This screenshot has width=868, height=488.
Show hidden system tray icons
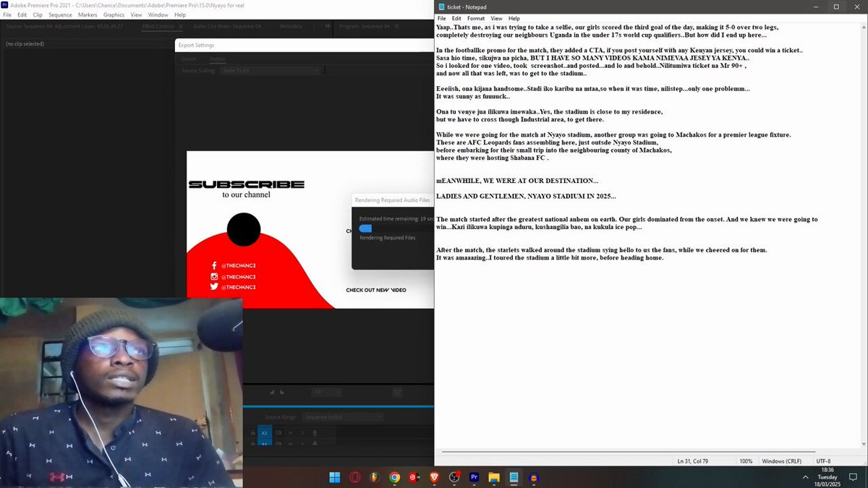click(807, 477)
